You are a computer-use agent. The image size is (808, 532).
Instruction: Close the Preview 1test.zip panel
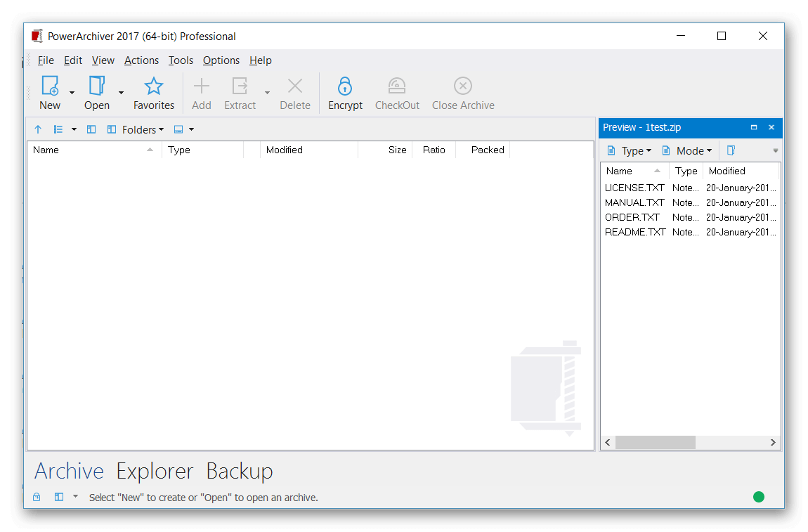point(771,127)
